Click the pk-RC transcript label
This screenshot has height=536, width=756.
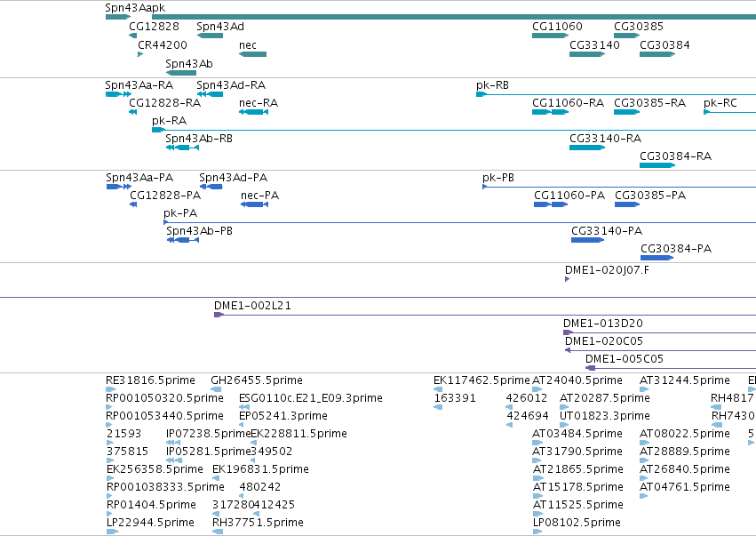720,103
